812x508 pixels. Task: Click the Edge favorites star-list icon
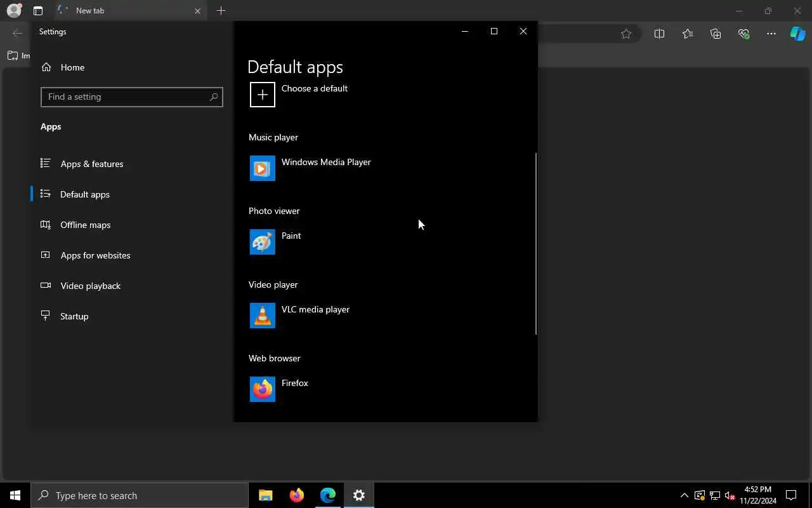(688, 34)
